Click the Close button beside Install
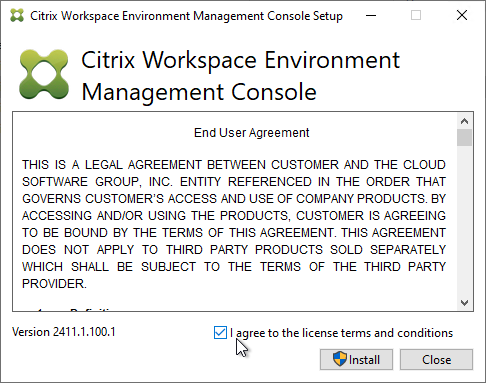Screen dimensions: 486x383 click(436, 359)
